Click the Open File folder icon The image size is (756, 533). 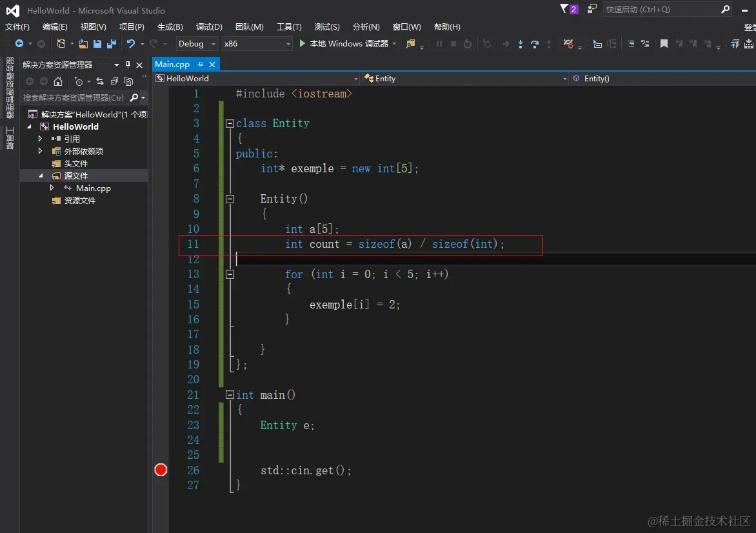point(83,44)
